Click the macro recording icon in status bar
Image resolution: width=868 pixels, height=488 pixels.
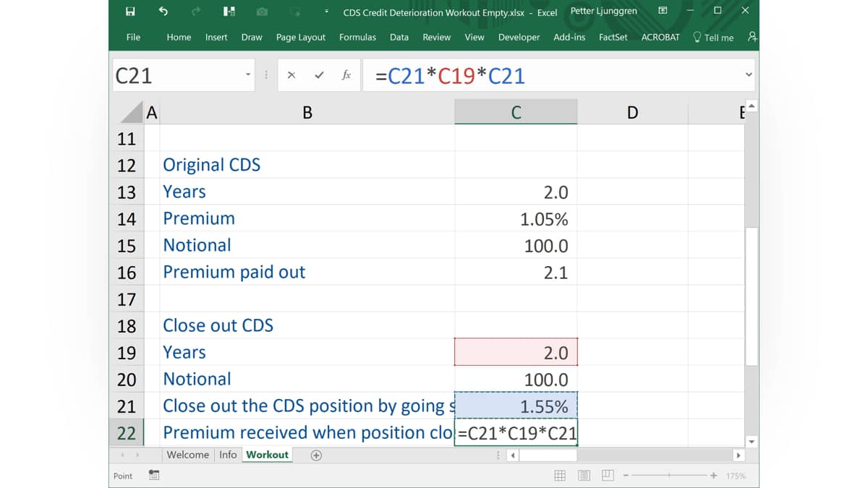click(x=154, y=475)
